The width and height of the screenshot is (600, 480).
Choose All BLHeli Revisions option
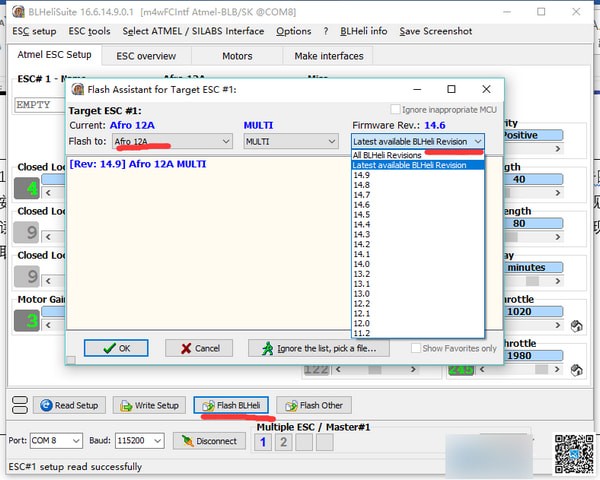[418, 155]
